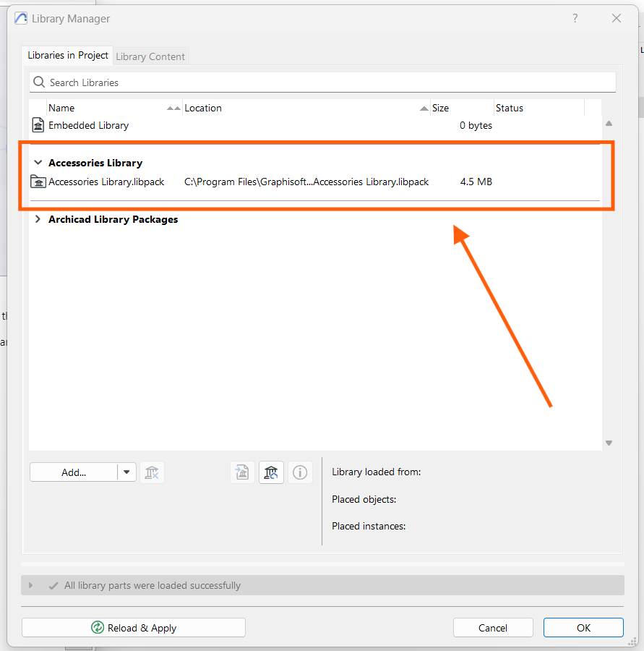Click the Cancel button
The image size is (644, 651).
click(x=493, y=627)
